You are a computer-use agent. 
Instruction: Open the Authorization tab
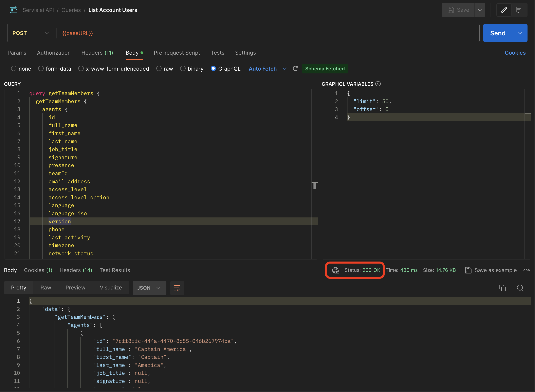tap(54, 53)
